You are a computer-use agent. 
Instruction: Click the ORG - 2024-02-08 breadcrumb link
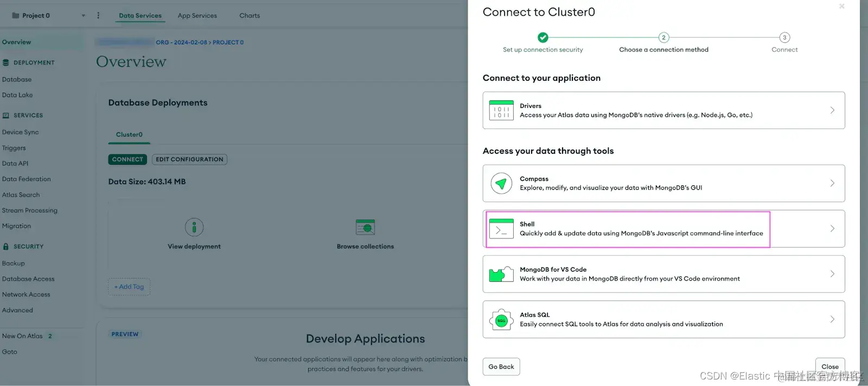(x=181, y=42)
